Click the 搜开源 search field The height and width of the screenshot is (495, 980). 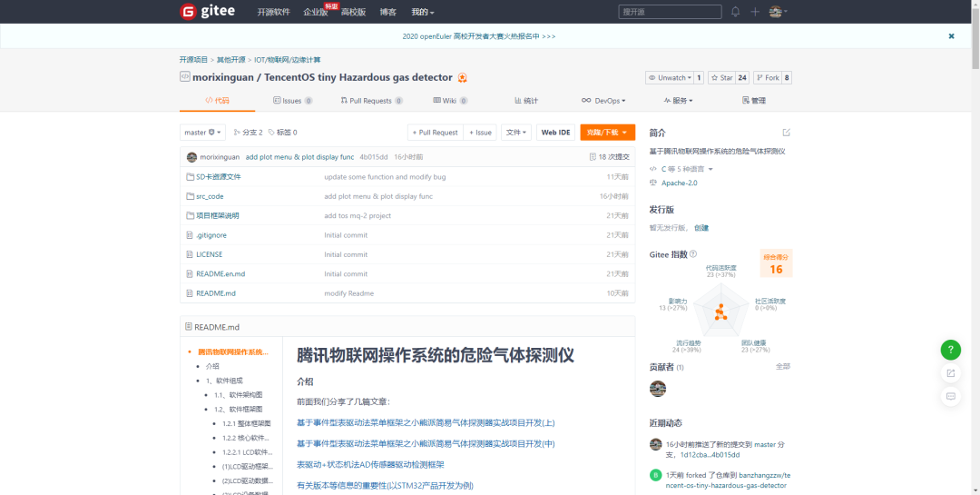point(670,12)
